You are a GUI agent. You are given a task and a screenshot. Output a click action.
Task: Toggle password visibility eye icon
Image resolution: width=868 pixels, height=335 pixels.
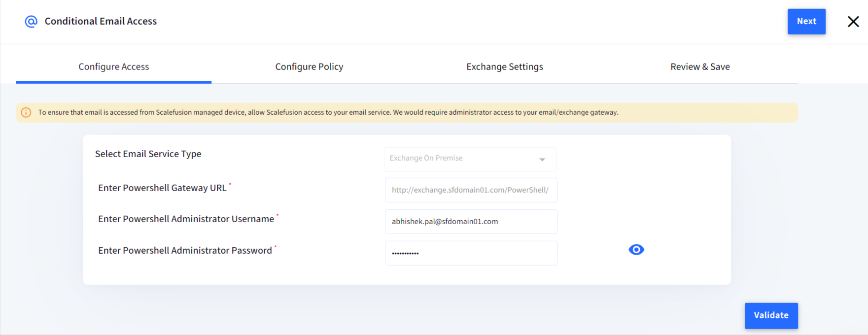tap(636, 250)
